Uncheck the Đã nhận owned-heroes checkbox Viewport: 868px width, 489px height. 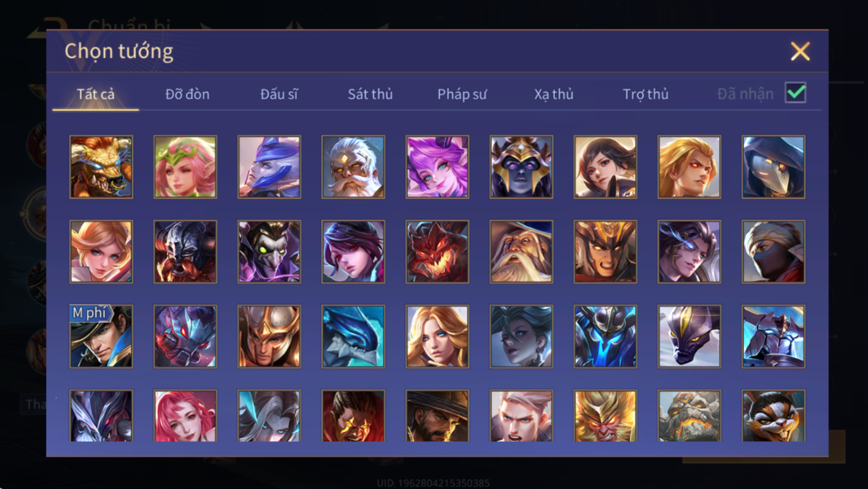click(x=796, y=93)
